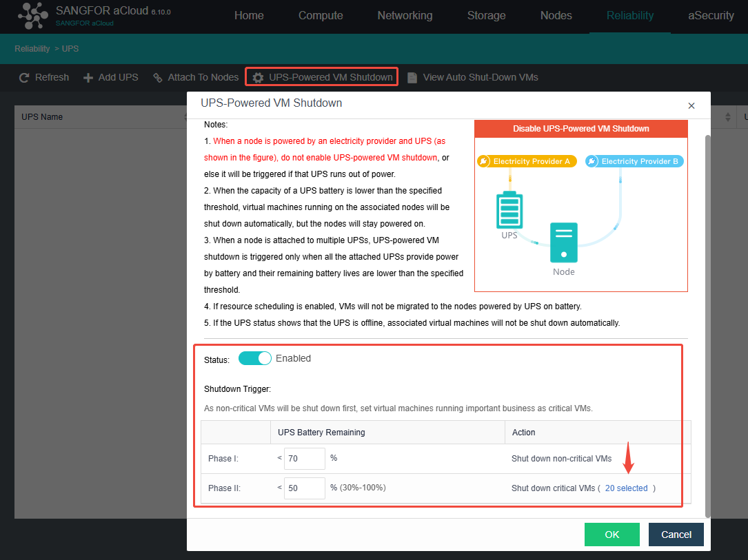Click the plus icon for Add UPS
The height and width of the screenshot is (560, 748).
click(x=88, y=78)
